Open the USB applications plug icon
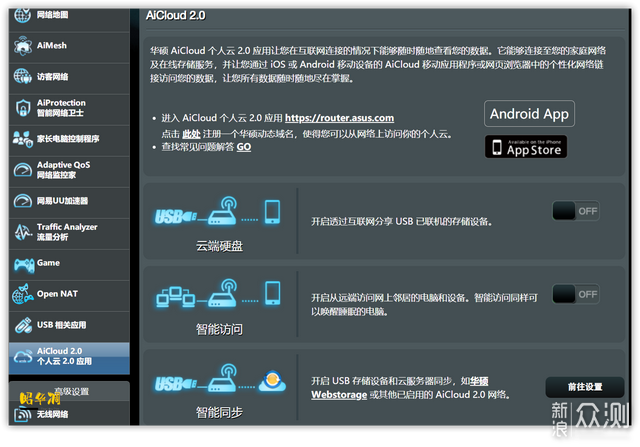This screenshot has height=447, width=640. (x=23, y=325)
